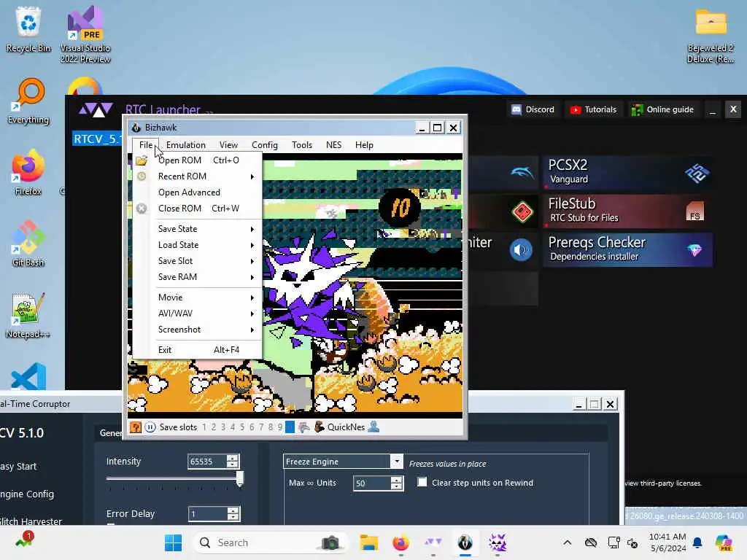Launch PCSX2 Vanguard tile
This screenshot has height=560, width=747.
click(628, 172)
